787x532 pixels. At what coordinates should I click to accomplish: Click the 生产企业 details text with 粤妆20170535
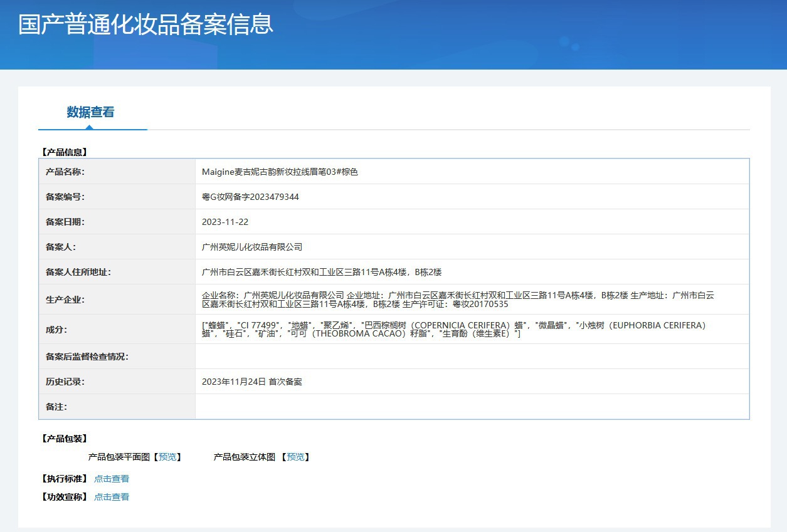[x=458, y=300]
